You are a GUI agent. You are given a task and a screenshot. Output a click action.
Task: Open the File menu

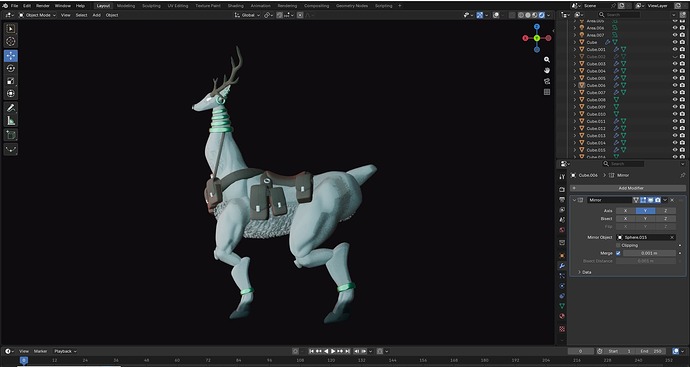[15, 6]
